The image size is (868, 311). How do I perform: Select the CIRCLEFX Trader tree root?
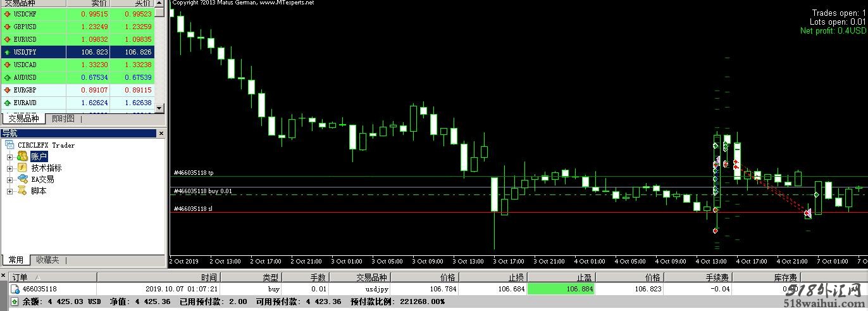pos(46,145)
